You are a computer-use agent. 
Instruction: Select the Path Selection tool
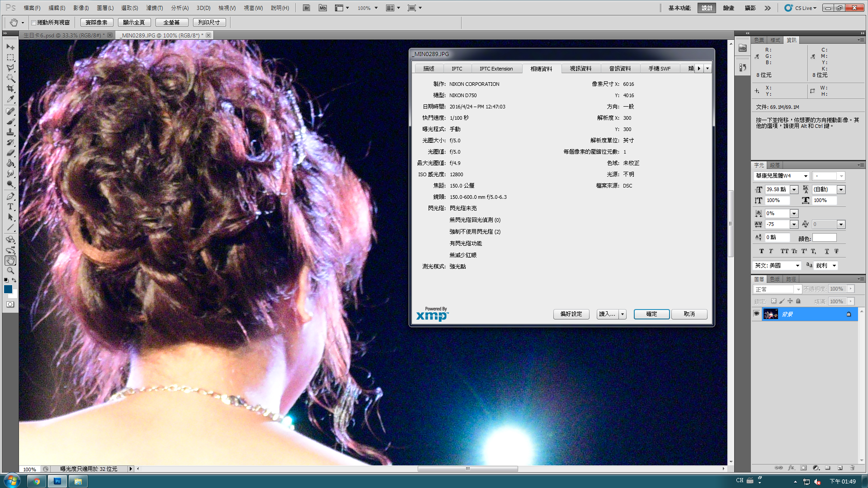10,217
